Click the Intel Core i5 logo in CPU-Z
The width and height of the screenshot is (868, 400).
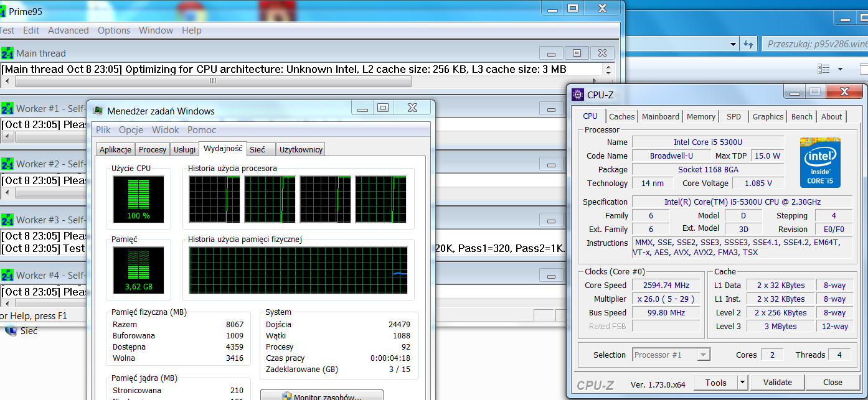(x=820, y=162)
